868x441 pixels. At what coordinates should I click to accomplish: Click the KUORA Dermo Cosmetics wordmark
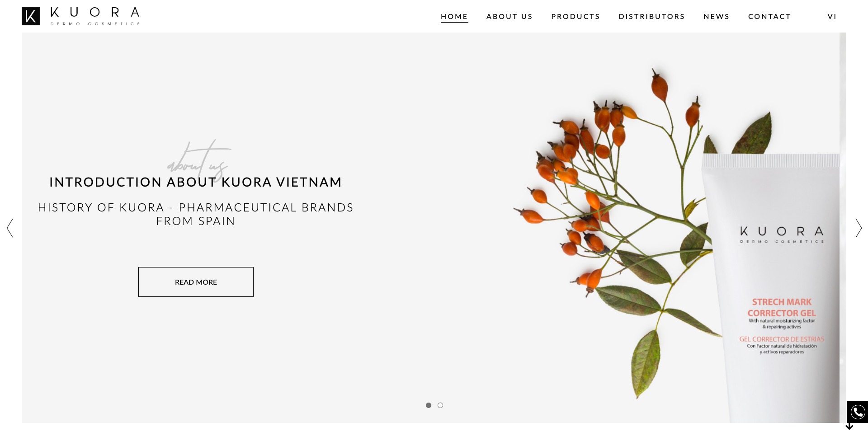point(95,16)
